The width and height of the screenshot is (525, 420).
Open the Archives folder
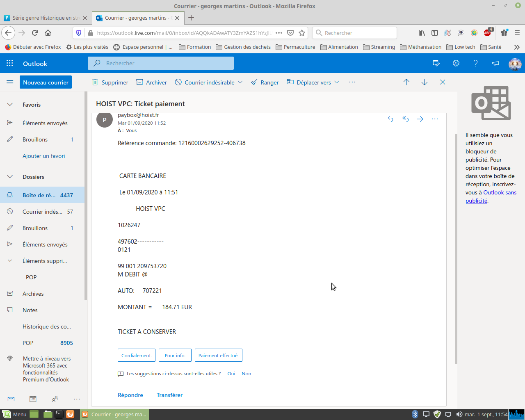[x=33, y=294]
